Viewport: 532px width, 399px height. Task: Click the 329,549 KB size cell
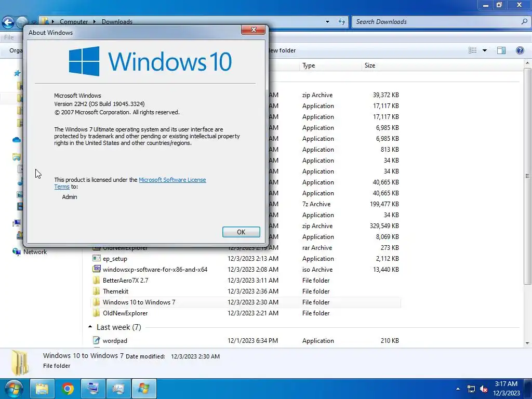point(384,225)
